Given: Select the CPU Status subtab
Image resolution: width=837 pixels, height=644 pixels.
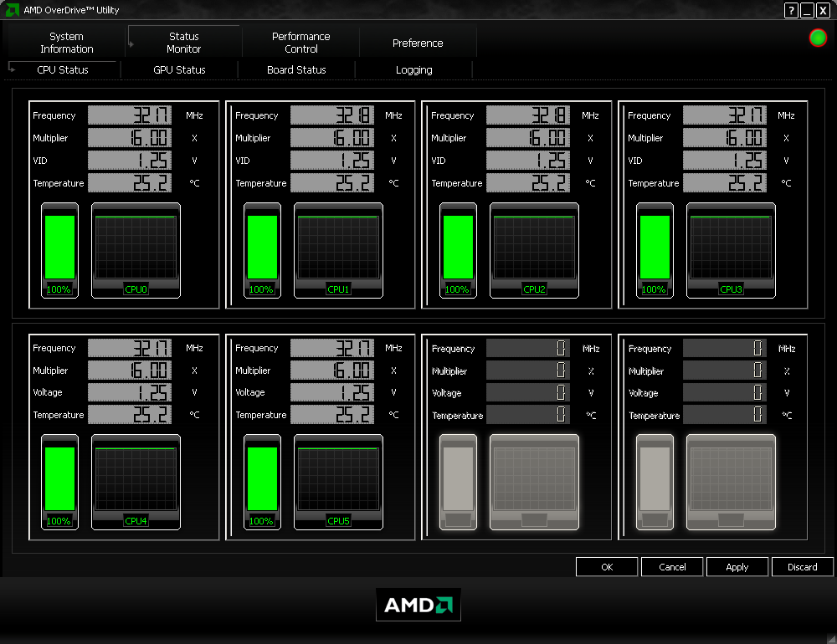Looking at the screenshot, I should (63, 70).
